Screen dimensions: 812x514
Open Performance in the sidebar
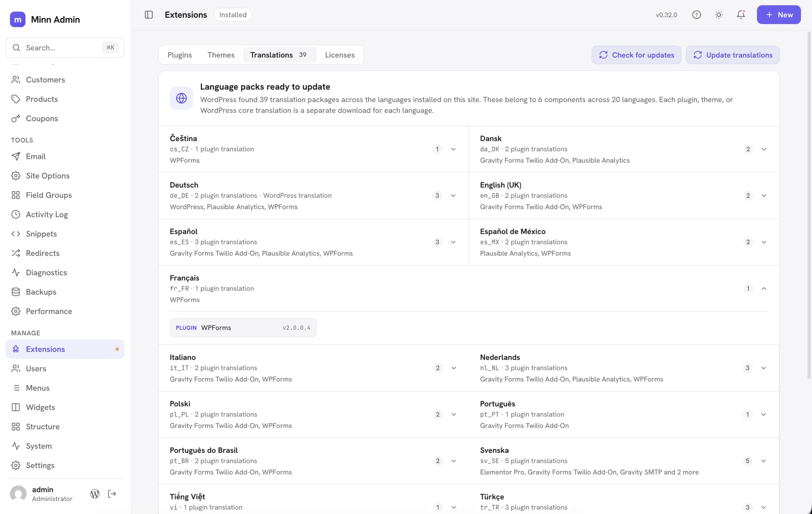click(x=65, y=311)
